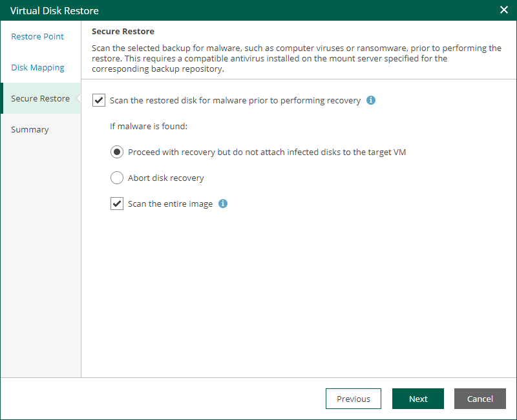
Task: Click the Virtual Disk Restore title text
Action: click(x=54, y=10)
